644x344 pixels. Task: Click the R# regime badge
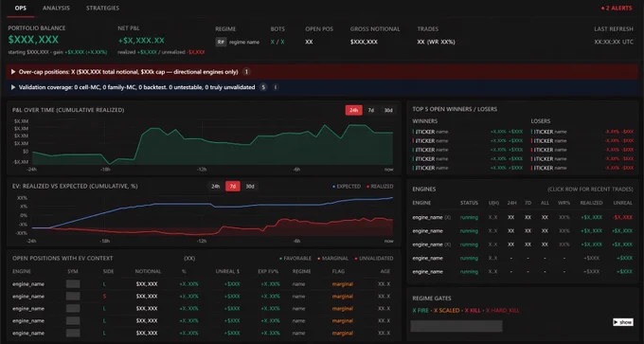pyautogui.click(x=221, y=42)
